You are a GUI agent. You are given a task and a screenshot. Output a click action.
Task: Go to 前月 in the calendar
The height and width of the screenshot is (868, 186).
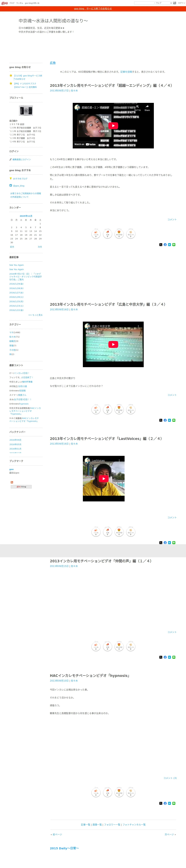pos(12,247)
